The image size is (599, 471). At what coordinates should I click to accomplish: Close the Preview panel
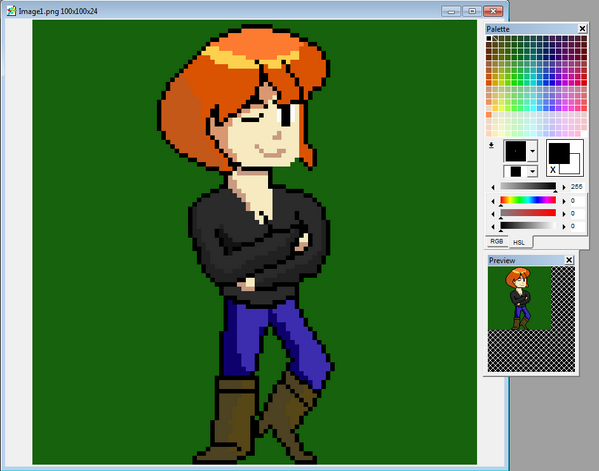[569, 260]
